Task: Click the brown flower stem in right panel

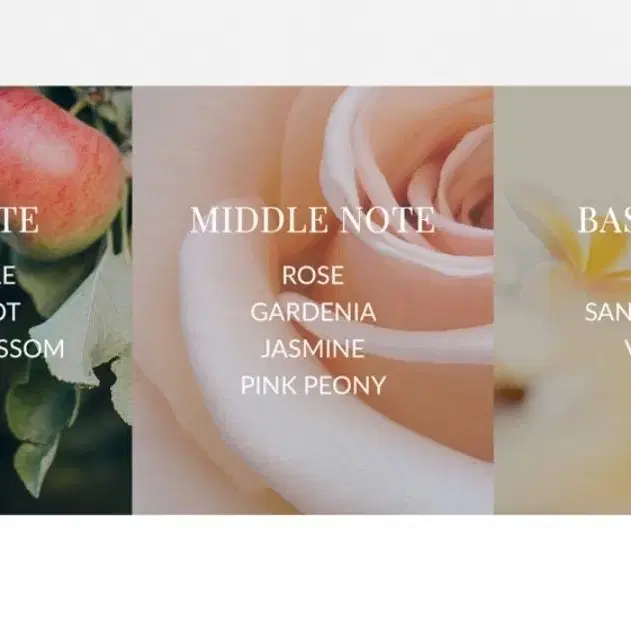Action: pyautogui.click(x=509, y=393)
